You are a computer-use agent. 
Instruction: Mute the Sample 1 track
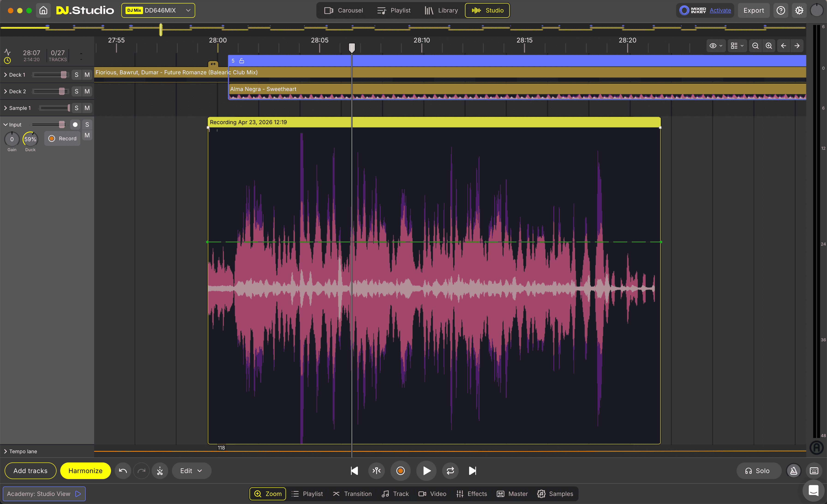pyautogui.click(x=87, y=108)
